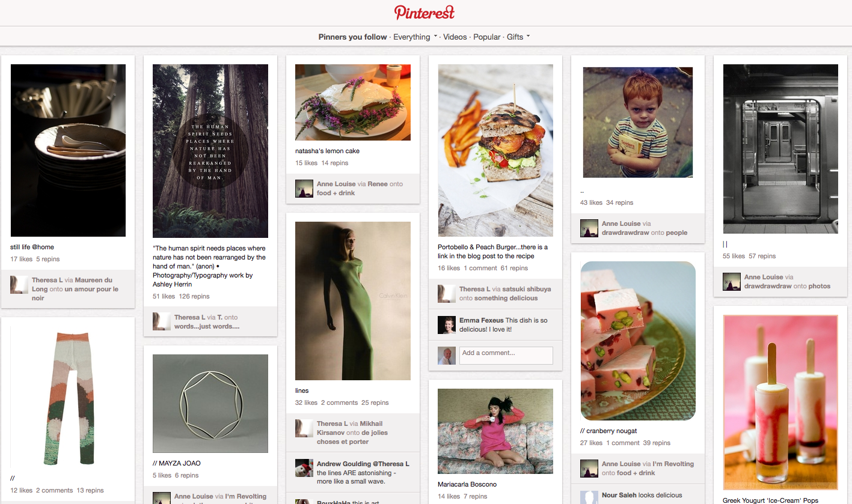
Task: Open Anne Louise's avatar on lemon cake pin
Action: pyautogui.click(x=304, y=189)
